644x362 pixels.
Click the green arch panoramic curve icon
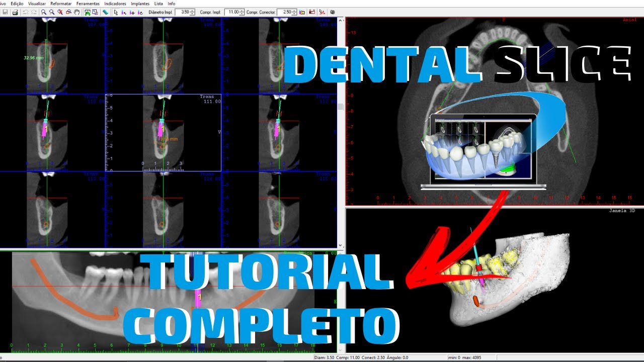pos(88,12)
